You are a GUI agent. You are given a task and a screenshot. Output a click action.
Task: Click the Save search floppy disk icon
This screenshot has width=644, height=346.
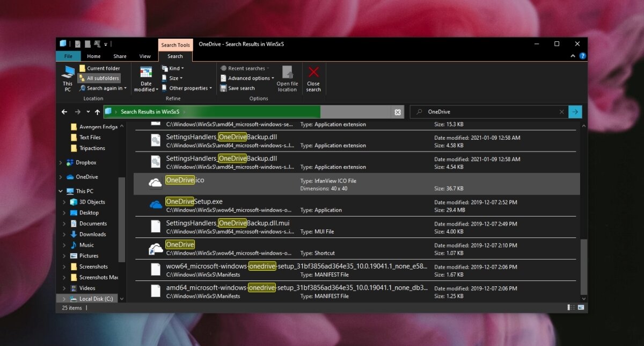point(223,88)
